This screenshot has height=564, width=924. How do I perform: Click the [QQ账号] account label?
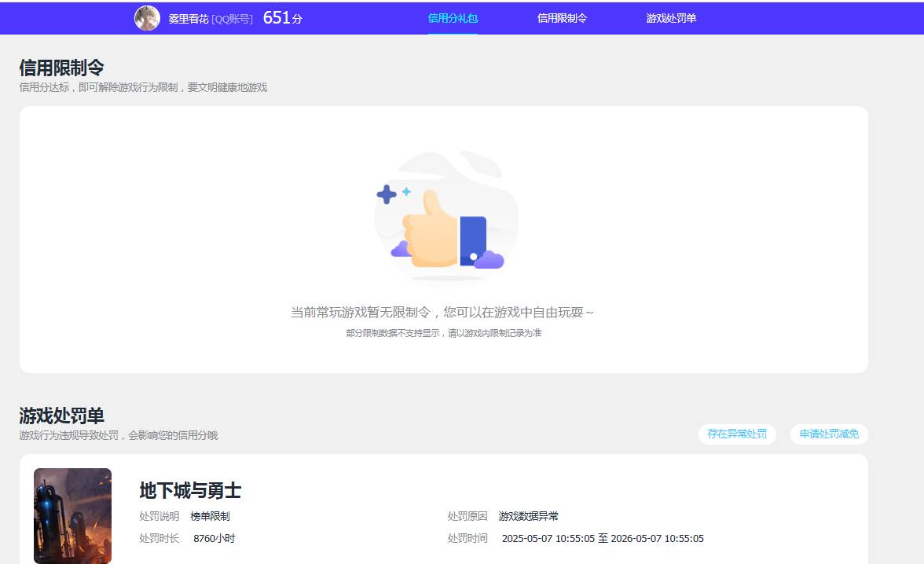click(x=233, y=20)
